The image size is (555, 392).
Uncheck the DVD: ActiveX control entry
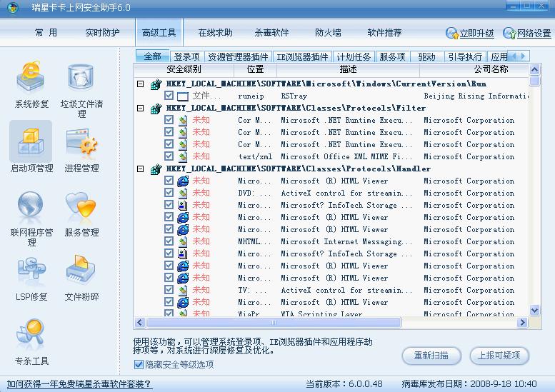[169, 193]
